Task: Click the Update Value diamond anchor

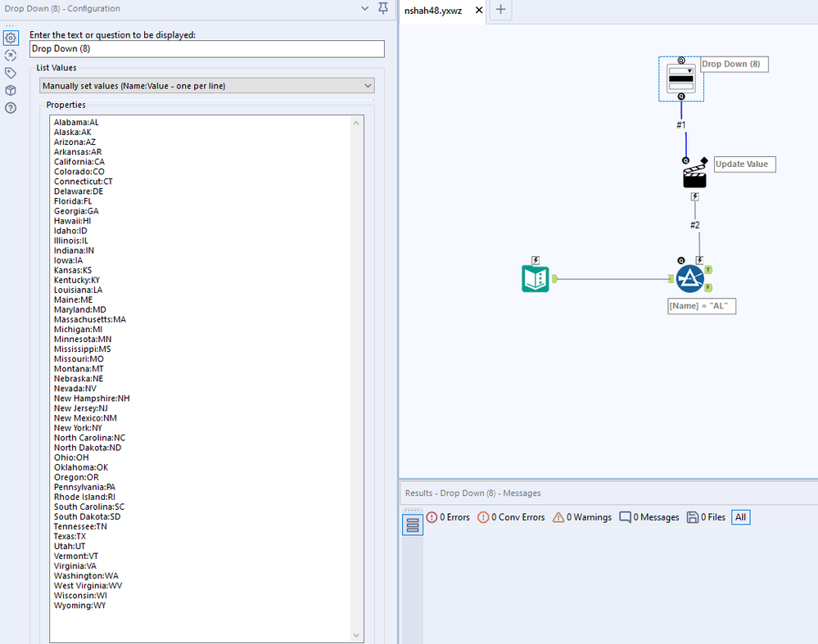Action: click(x=704, y=160)
